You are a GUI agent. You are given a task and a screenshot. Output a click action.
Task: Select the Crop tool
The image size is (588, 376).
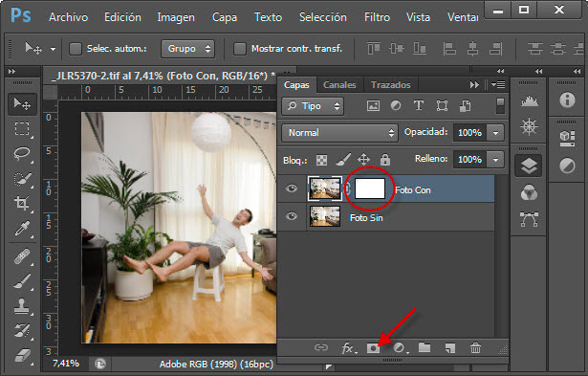(22, 203)
